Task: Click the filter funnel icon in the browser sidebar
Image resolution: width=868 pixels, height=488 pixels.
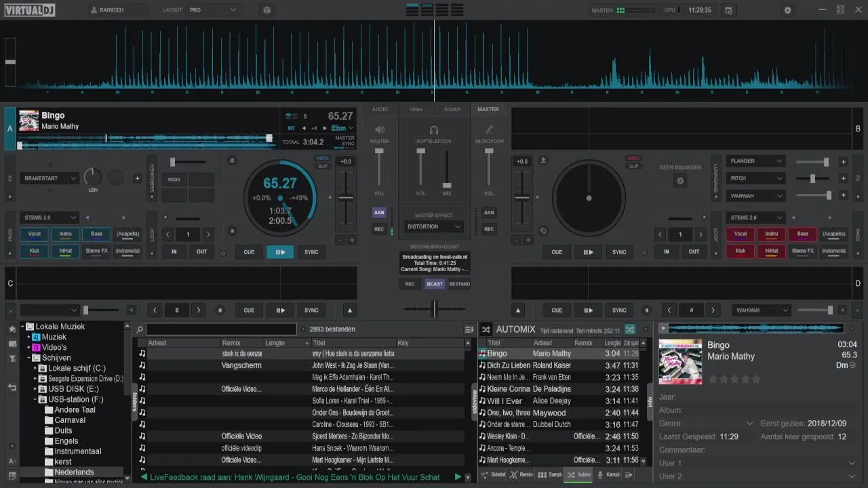Action: tap(12, 358)
